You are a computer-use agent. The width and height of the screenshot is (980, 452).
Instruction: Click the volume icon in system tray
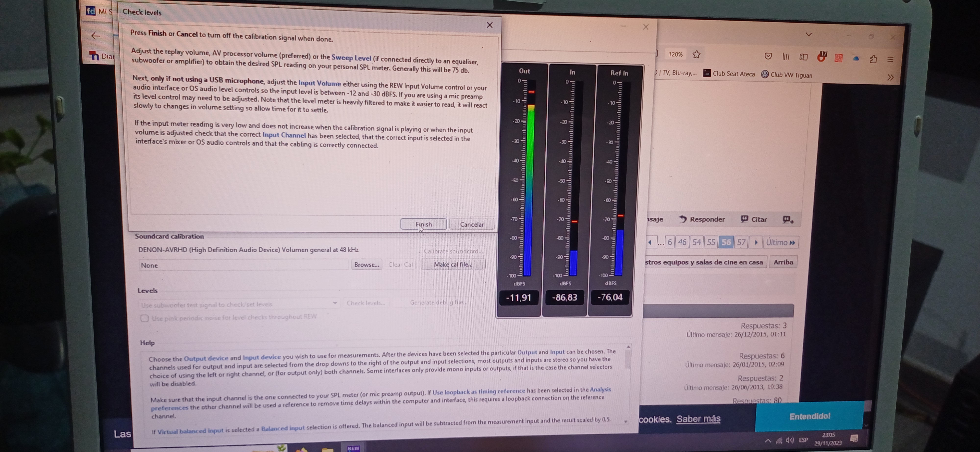[790, 440]
